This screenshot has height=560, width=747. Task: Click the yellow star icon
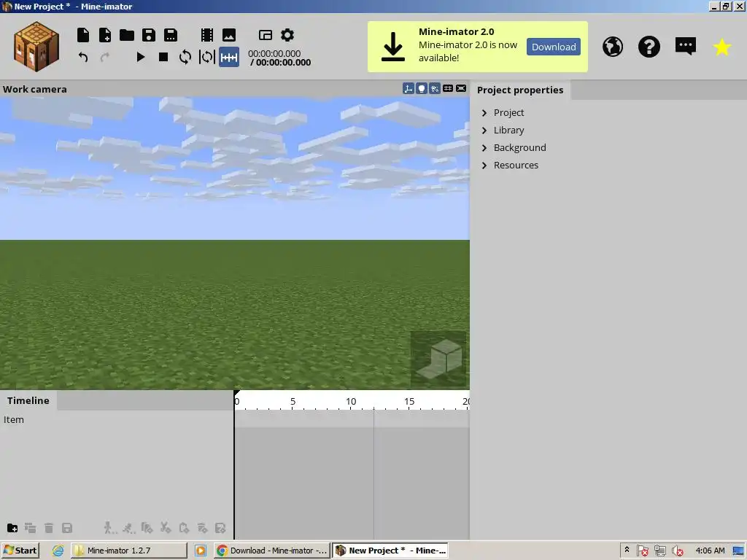point(722,47)
